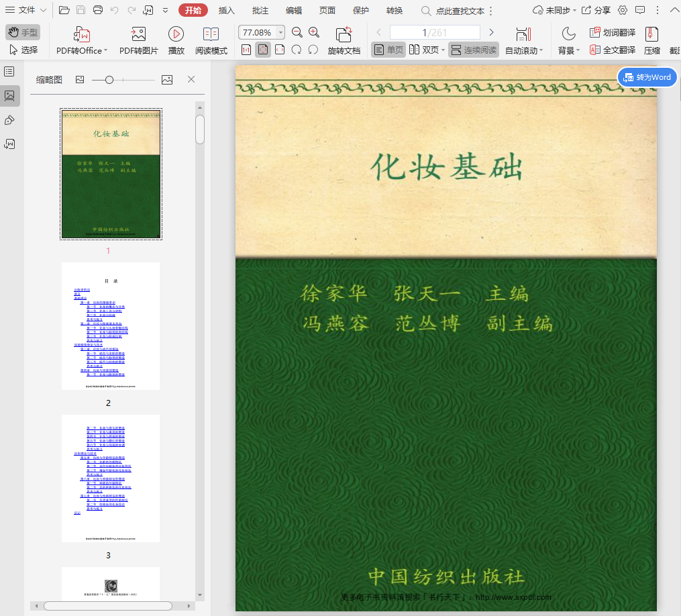681x616 pixels.
Task: Select the page 2 thumbnail
Action: point(111,325)
